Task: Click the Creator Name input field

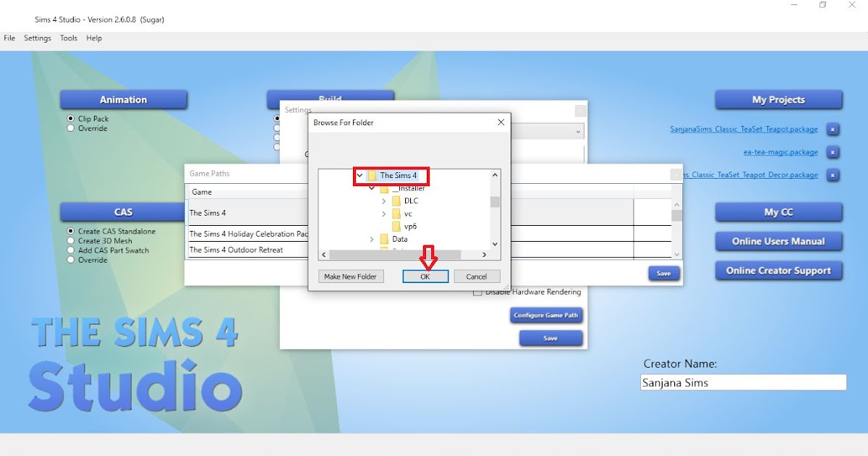Action: [x=744, y=383]
